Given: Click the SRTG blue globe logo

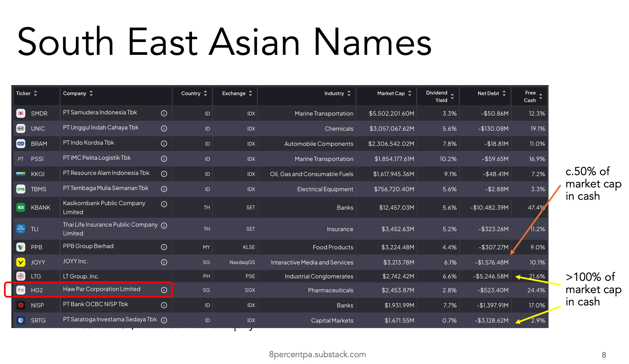Looking at the screenshot, I should click(21, 320).
